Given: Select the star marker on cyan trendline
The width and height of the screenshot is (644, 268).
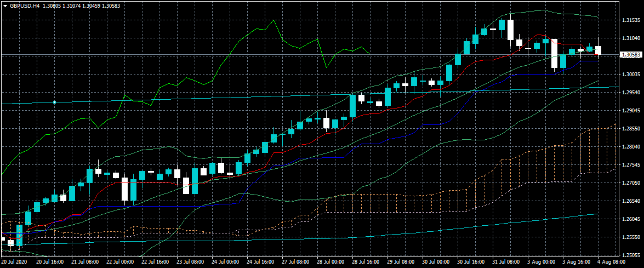Looking at the screenshot, I should (55, 102).
